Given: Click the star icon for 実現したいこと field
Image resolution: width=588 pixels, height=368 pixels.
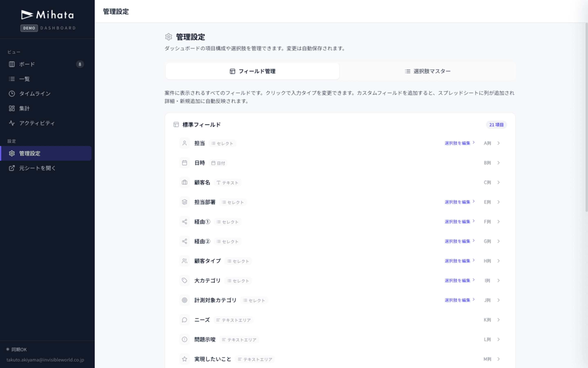Looking at the screenshot, I should 184,359.
